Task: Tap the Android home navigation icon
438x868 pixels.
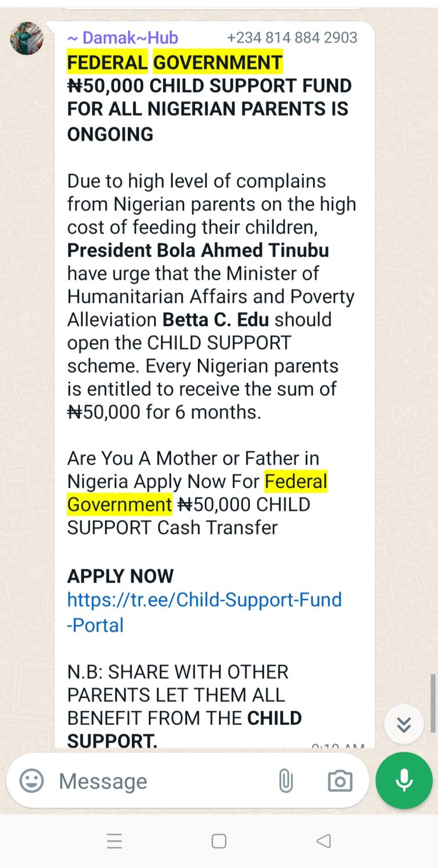Action: (x=219, y=841)
